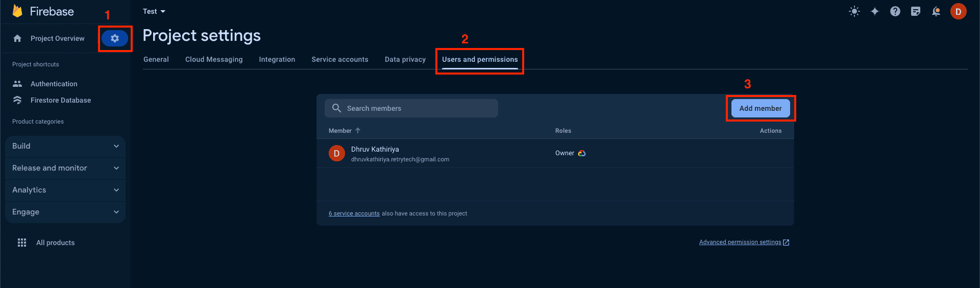Image resolution: width=980 pixels, height=288 pixels.
Task: Switch to the Data privacy tab
Action: (405, 59)
